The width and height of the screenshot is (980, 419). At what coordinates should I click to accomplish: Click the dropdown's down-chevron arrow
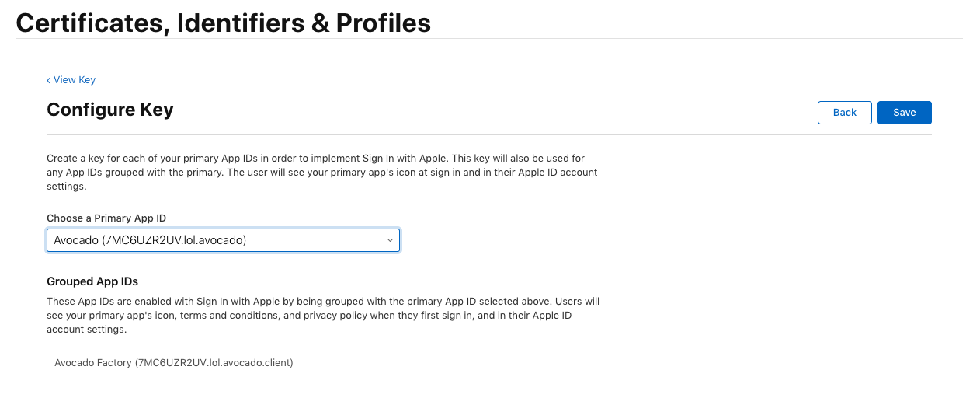click(x=390, y=241)
